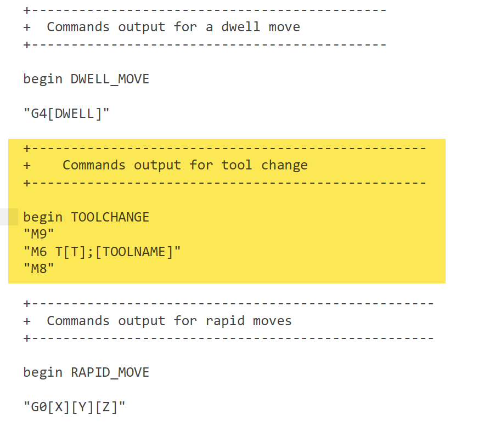Click the gray margin marker beside begin TOOLCHANGE

point(9,217)
